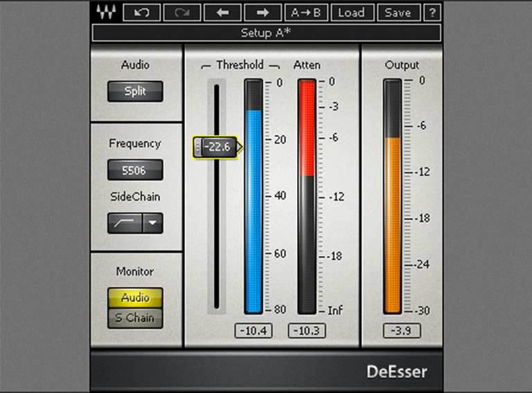
Task: Click the sidechain filter shape icon
Action: coord(125,223)
